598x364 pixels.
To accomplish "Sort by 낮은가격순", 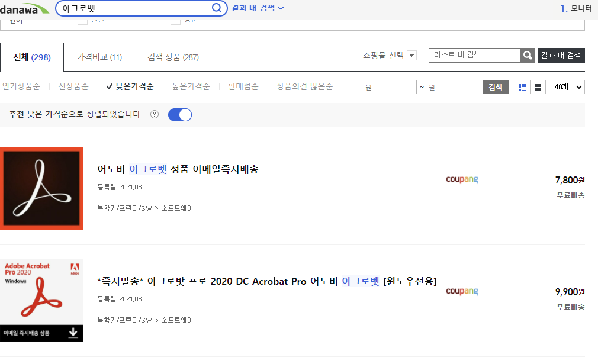I will [130, 86].
